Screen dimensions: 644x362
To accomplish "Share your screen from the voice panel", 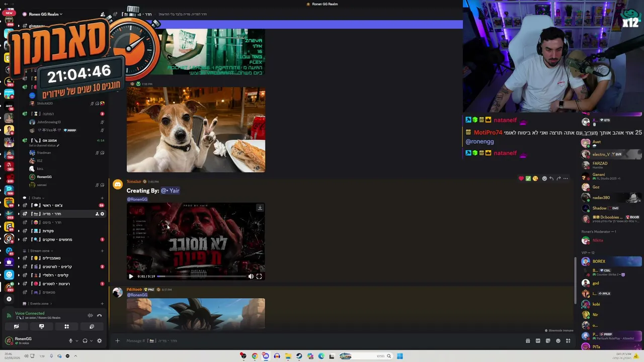I will click(41, 327).
